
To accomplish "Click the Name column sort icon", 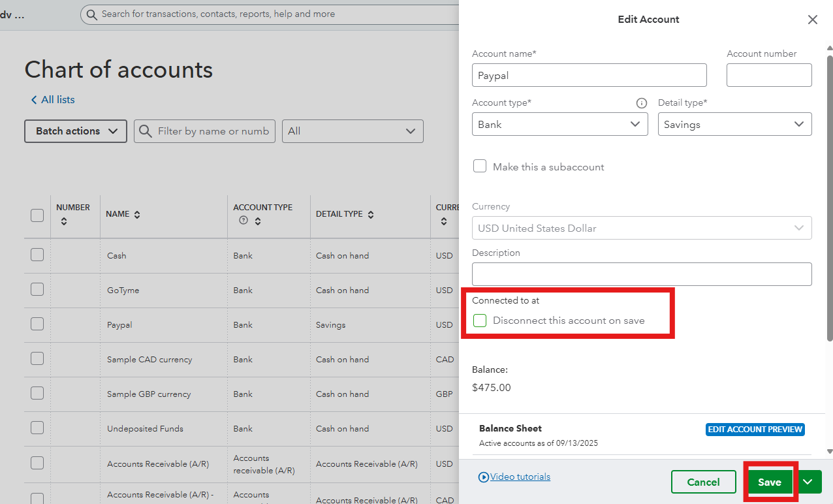I will [137, 214].
